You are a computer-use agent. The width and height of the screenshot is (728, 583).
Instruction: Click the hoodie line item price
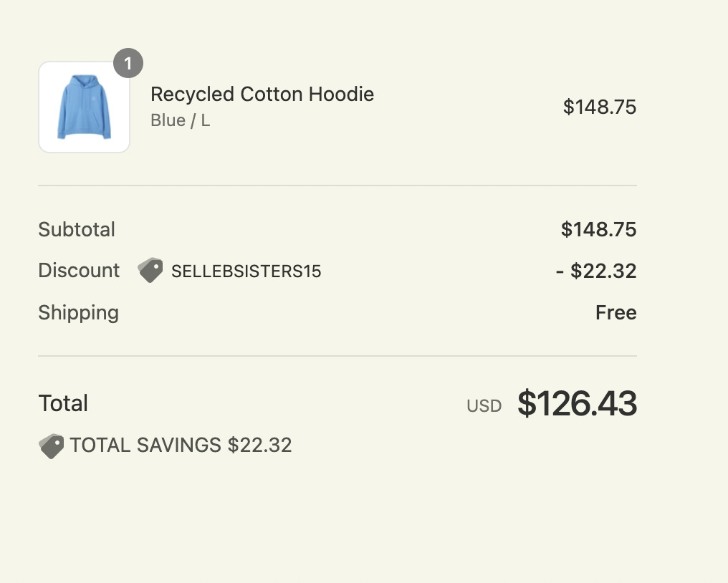(599, 107)
